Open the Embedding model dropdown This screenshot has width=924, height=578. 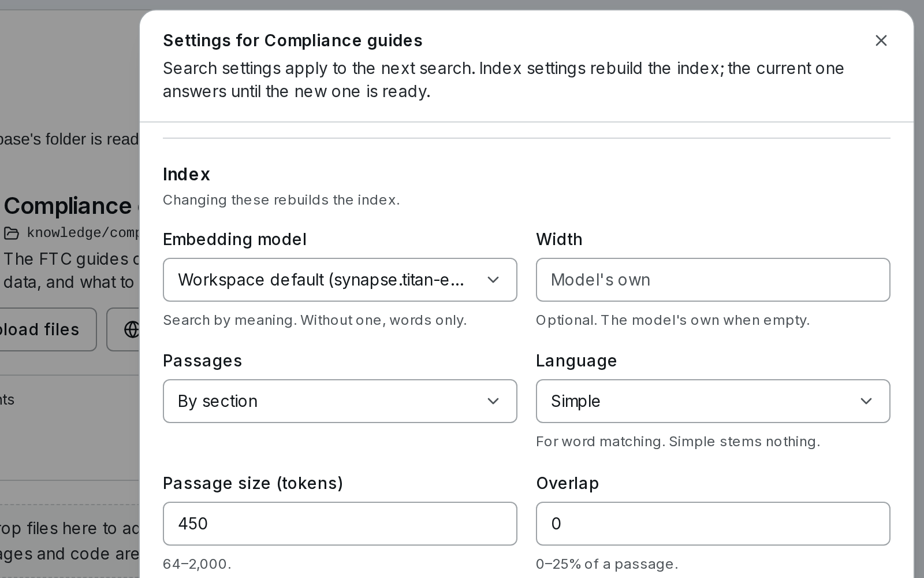pyautogui.click(x=340, y=280)
